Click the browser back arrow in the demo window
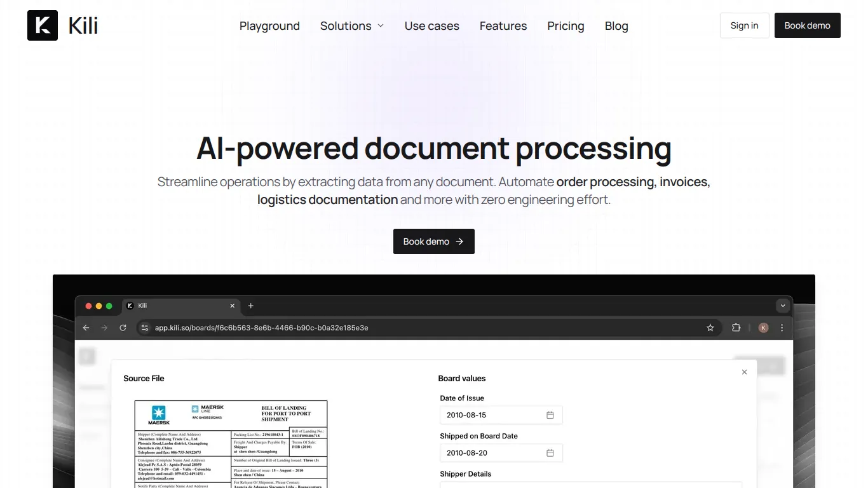Screen dimensions: 868x488 (x=86, y=328)
